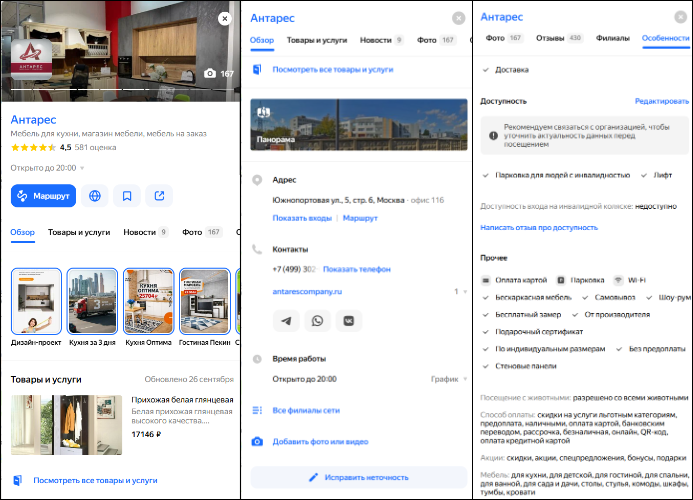Image resolution: width=693 pixels, height=500 pixels.
Task: Click Все филиалы сети link
Action: pos(306,410)
